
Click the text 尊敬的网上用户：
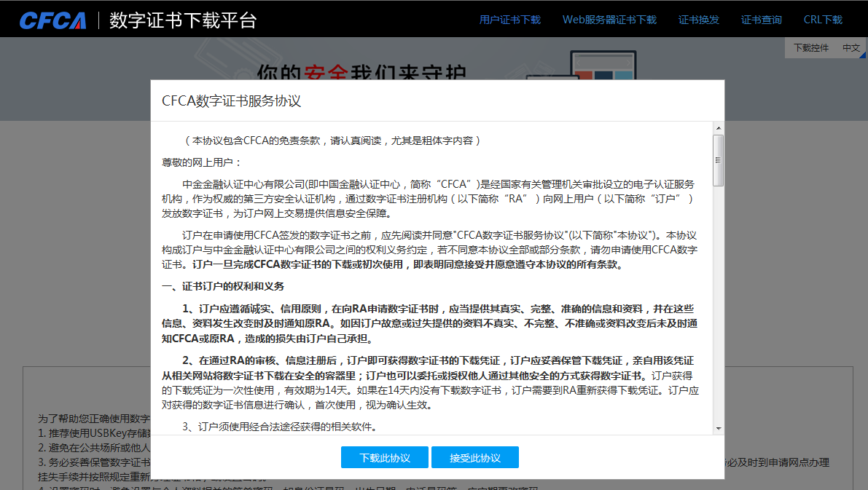tap(202, 162)
